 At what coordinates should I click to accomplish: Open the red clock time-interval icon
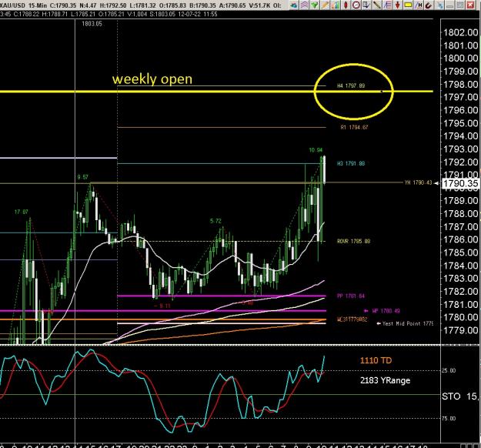coord(356,5)
